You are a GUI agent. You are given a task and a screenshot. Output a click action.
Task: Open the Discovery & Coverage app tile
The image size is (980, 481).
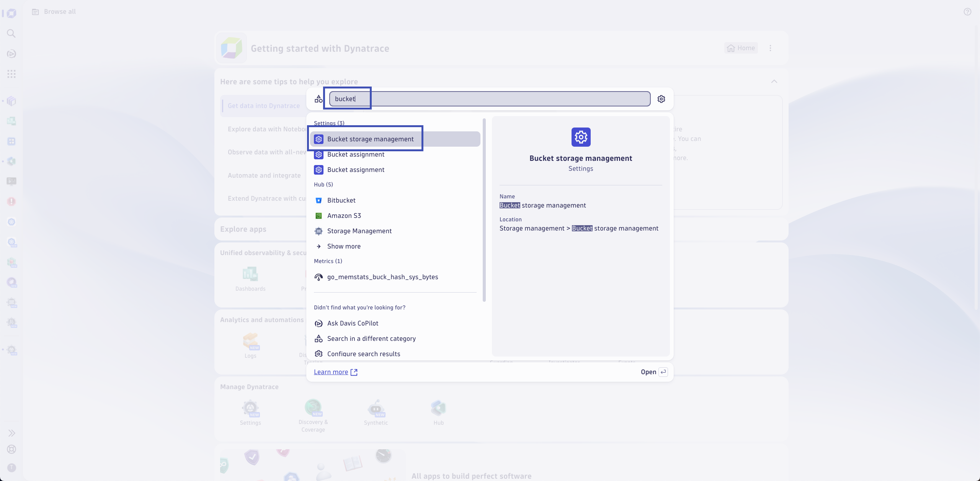313,416
